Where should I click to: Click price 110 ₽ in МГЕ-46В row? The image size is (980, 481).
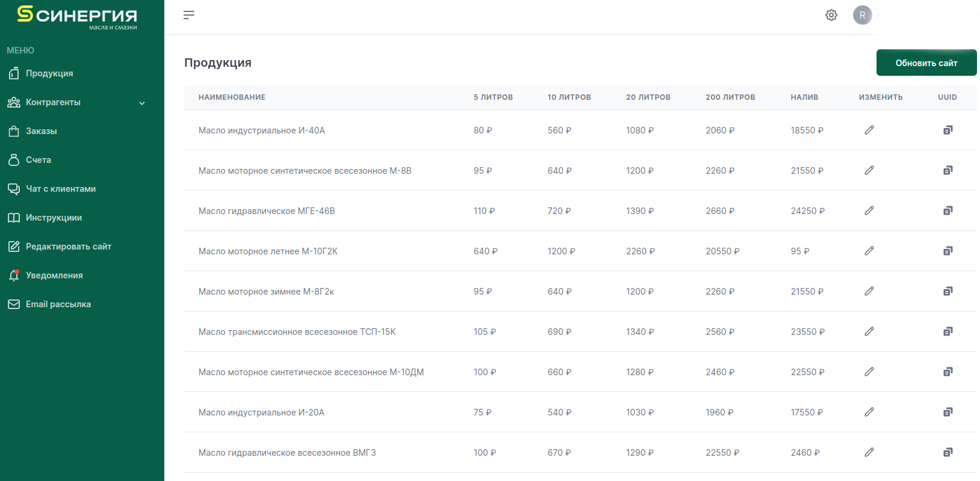tap(484, 211)
